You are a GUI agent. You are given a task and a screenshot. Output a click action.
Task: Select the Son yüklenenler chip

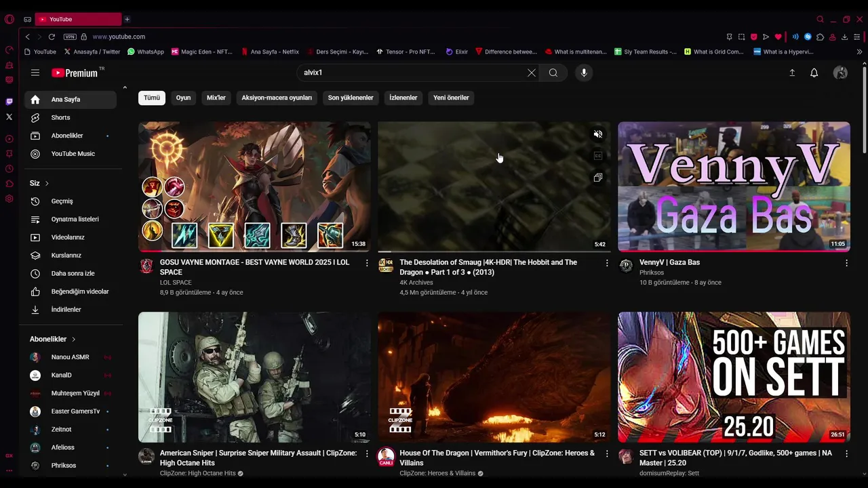click(351, 98)
